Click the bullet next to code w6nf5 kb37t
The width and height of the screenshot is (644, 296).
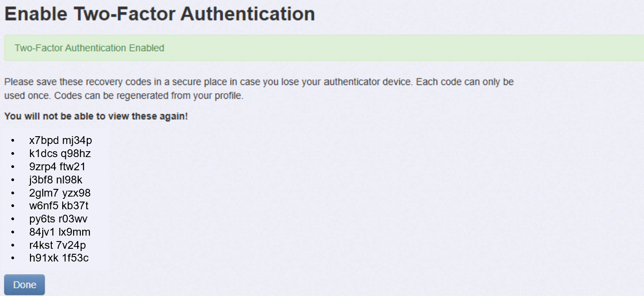[13, 207]
